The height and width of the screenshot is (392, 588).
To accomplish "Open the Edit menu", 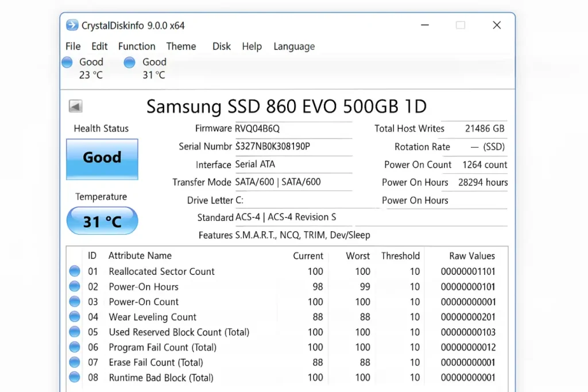I will point(99,46).
